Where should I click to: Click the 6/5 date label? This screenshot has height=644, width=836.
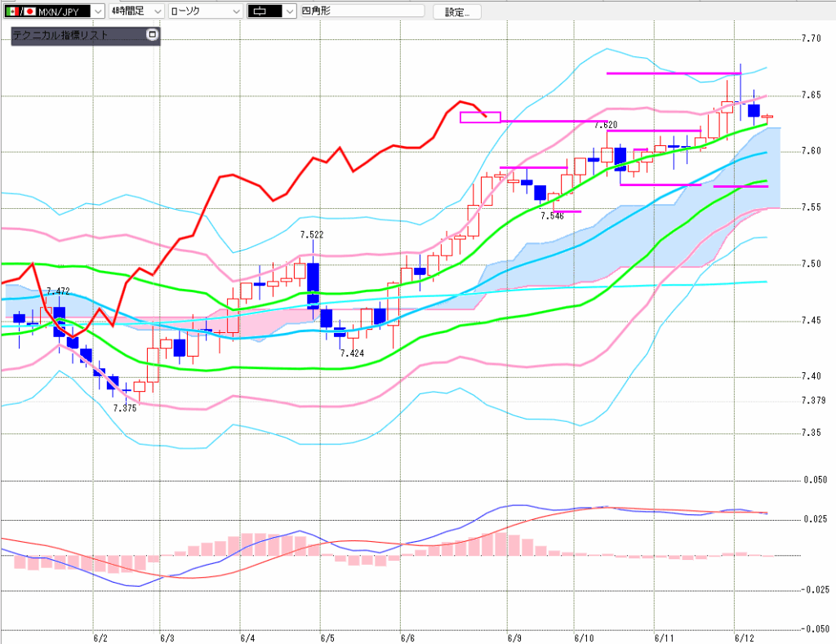327,638
